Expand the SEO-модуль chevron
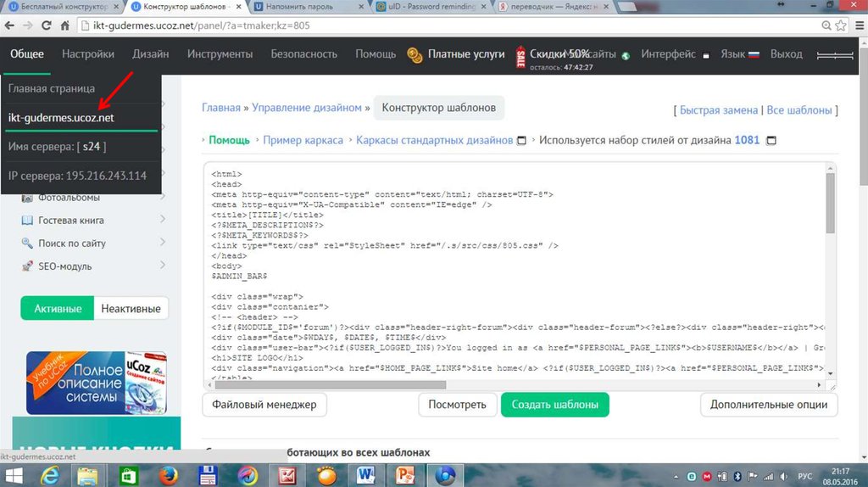 [x=162, y=266]
